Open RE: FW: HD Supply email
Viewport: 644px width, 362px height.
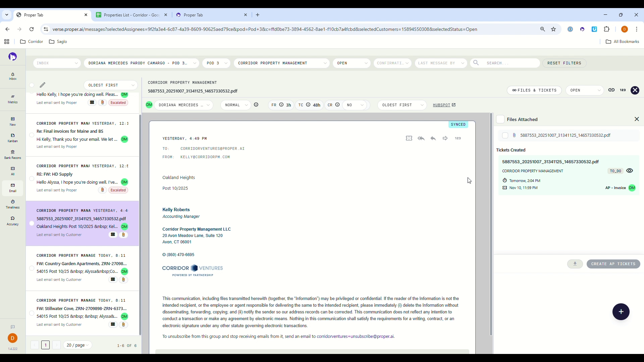click(54, 174)
